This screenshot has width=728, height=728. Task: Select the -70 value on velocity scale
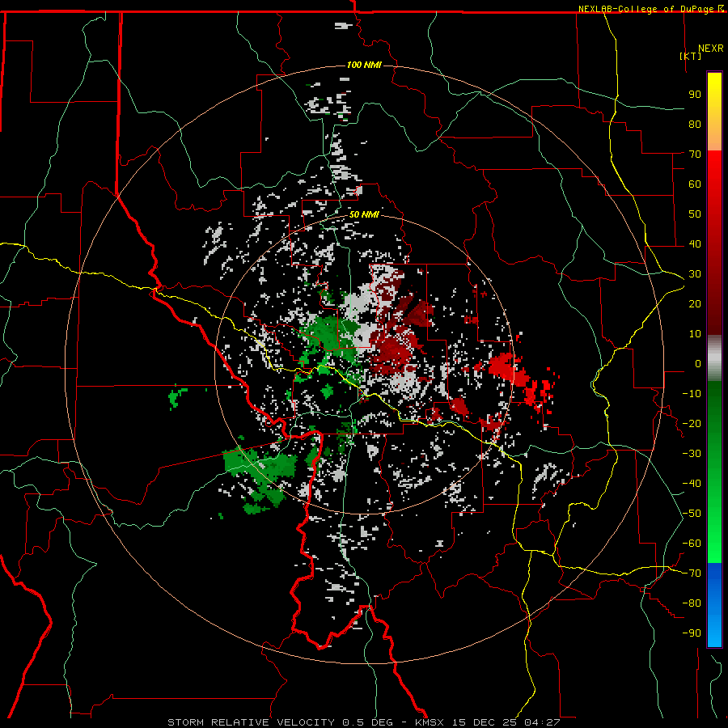pyautogui.click(x=692, y=574)
